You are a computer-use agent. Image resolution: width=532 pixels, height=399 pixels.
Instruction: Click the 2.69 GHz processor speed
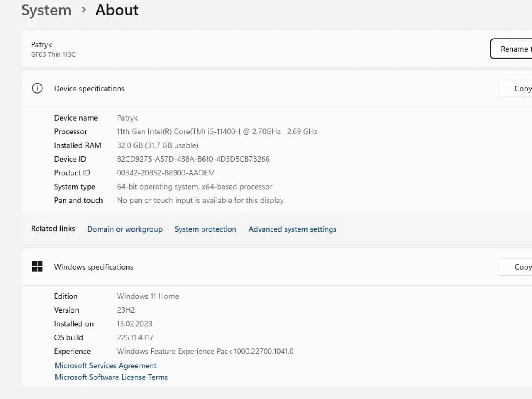(x=302, y=131)
